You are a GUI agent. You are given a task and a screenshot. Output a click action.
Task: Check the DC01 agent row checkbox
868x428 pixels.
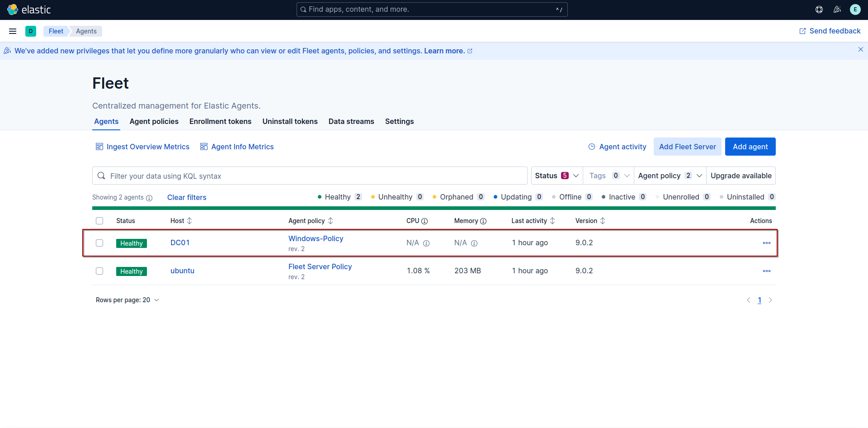pyautogui.click(x=99, y=243)
